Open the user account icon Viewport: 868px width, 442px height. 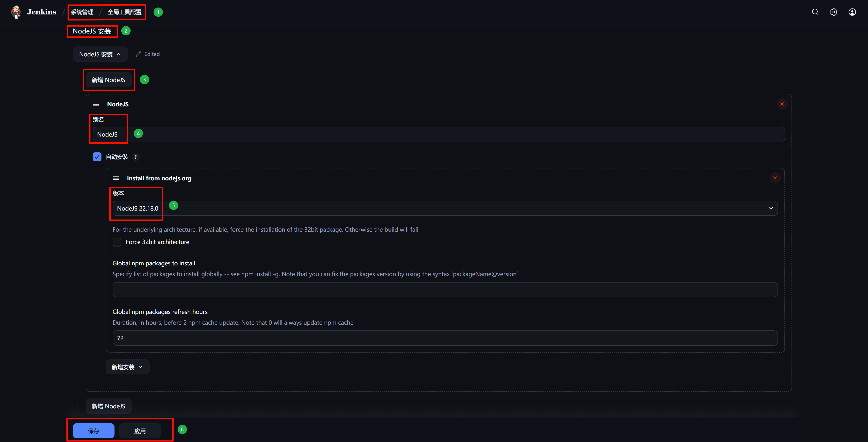point(852,12)
